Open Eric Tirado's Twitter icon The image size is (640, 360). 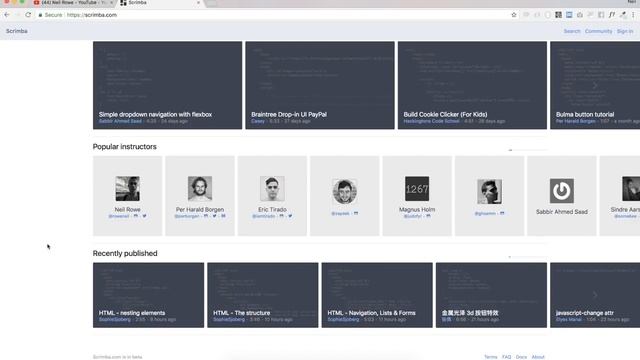tap(290, 216)
